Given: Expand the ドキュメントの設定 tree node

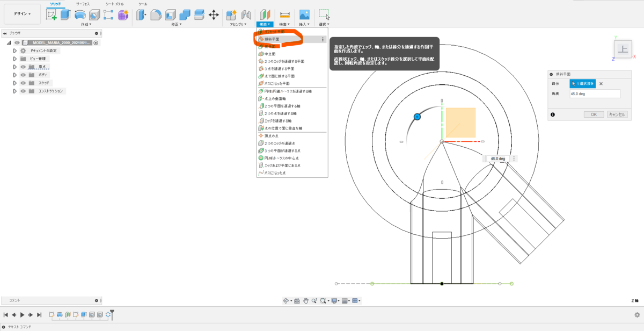Looking at the screenshot, I should 15,51.
